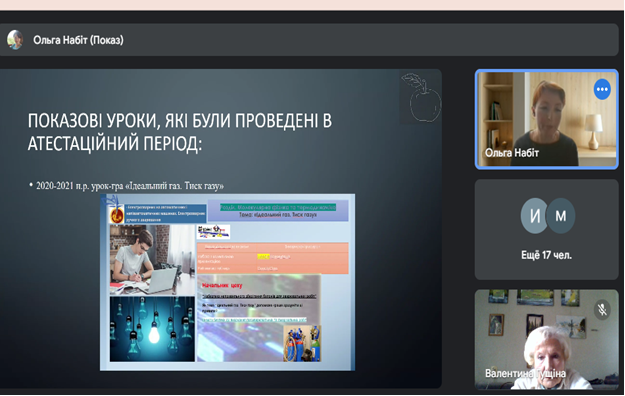Click the slide heading 'ПОКАЗОВІ УРОКИ'
The image size is (625, 396).
179,132
